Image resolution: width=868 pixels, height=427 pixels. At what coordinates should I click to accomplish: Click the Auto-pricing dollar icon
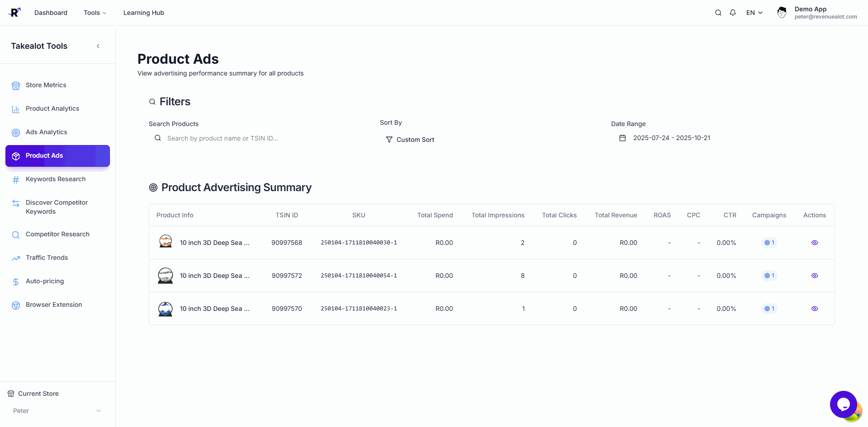(x=16, y=282)
